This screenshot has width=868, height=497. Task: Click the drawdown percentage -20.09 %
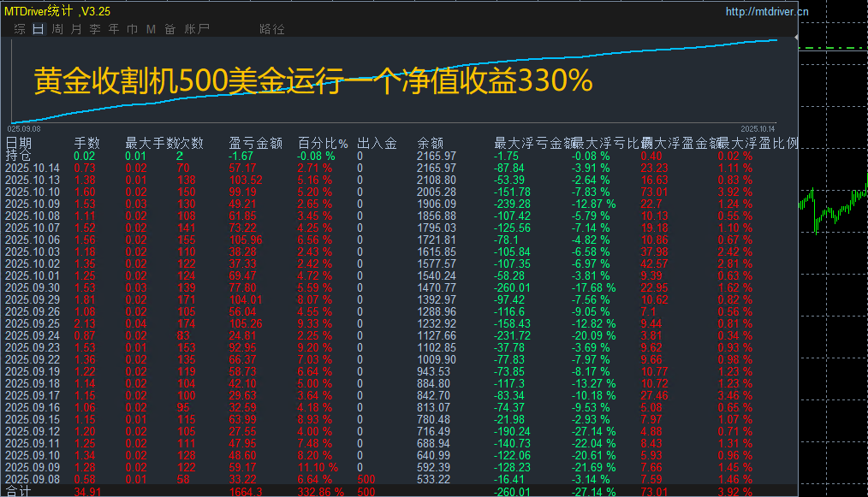[593, 335]
